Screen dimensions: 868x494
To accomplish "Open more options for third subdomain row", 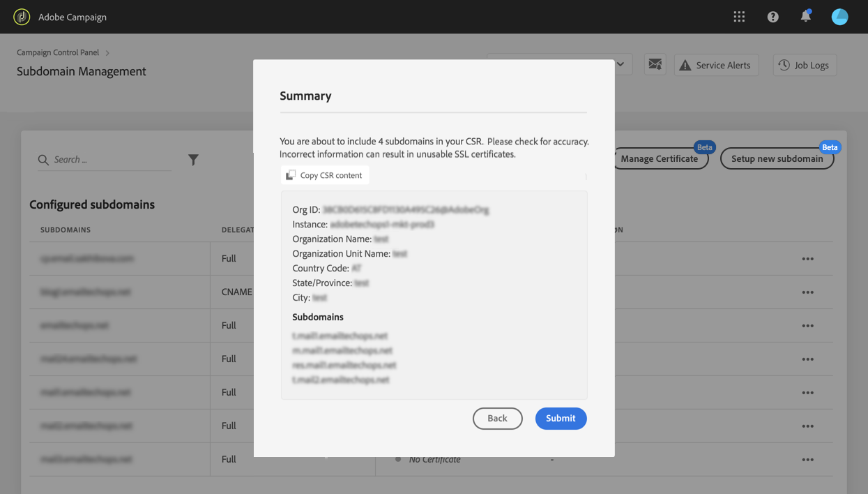I will [x=807, y=326].
